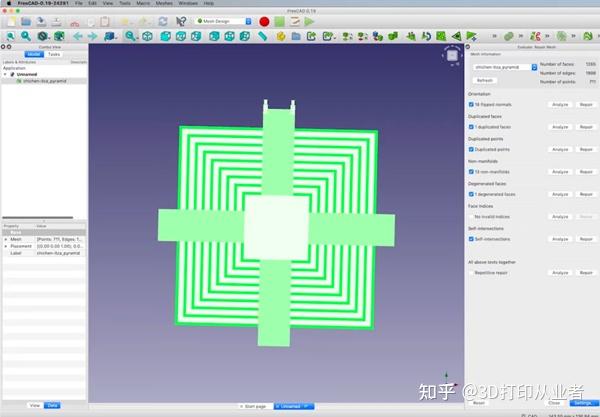Click the Save document icon
Screen dimensions: 600x417
point(41,22)
